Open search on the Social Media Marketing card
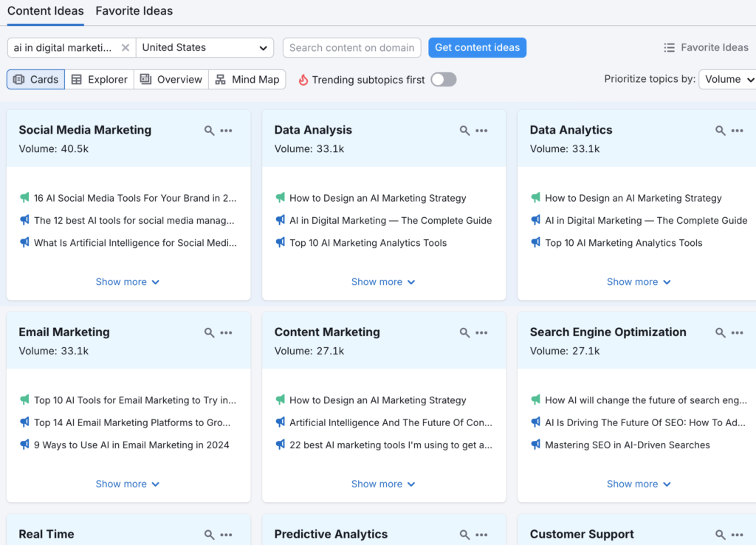 [x=210, y=129]
